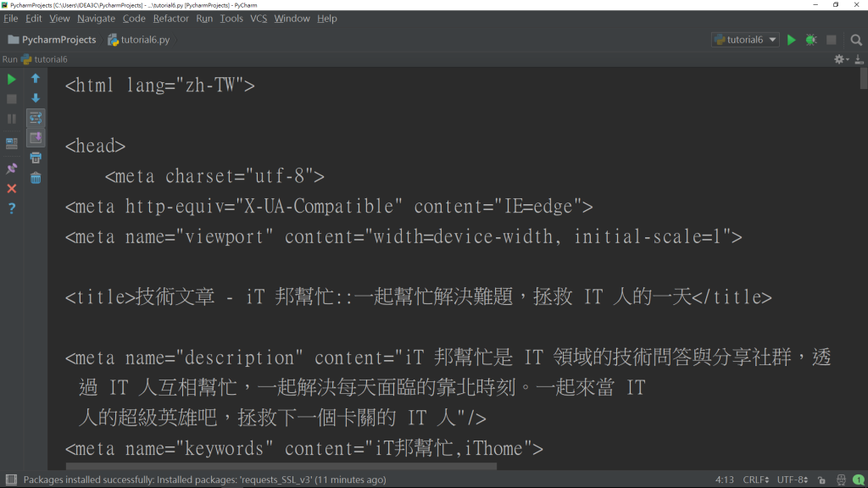Minimize the PyCharm window
Image resolution: width=868 pixels, height=488 pixels.
coord(815,4)
